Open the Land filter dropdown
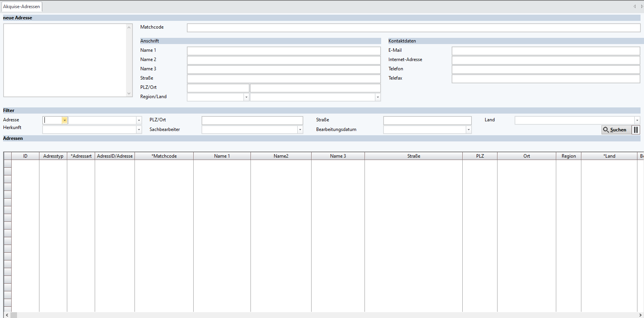 click(637, 121)
